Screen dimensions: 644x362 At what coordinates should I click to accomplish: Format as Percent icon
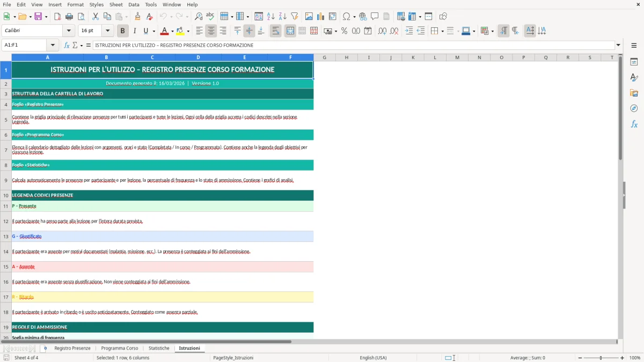point(344,31)
